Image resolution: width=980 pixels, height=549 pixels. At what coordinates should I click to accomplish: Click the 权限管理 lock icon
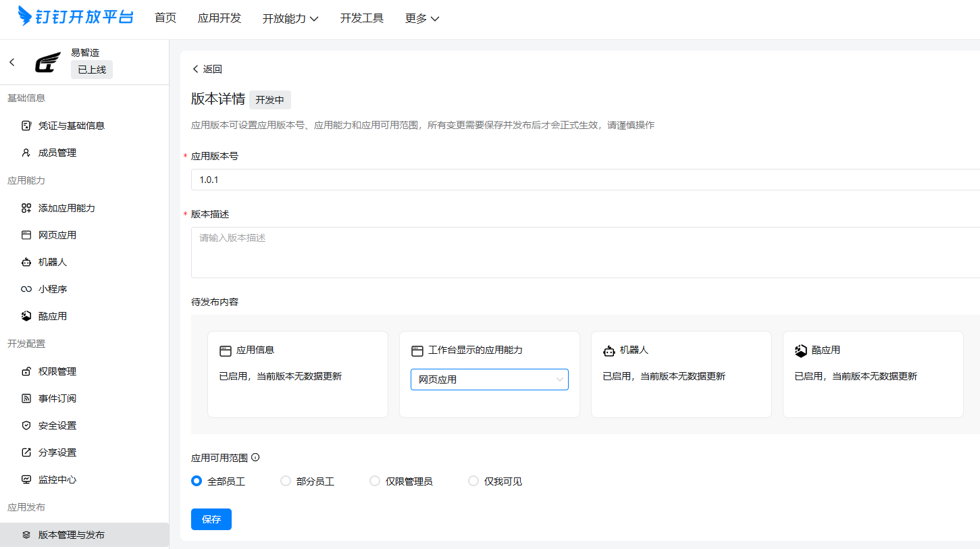[26, 371]
